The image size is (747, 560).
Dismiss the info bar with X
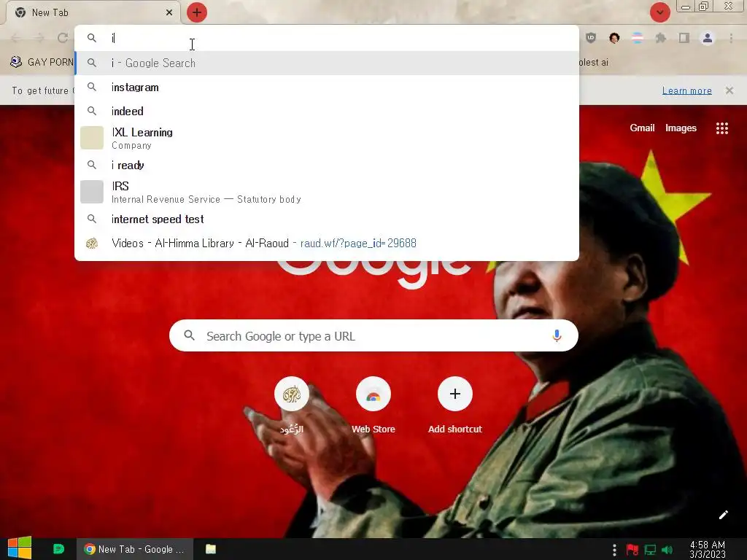coord(729,90)
